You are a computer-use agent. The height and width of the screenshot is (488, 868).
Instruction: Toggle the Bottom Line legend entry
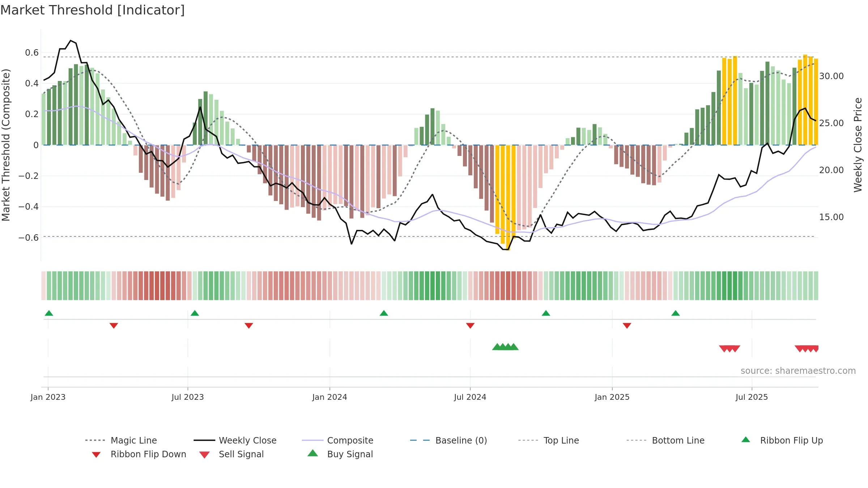tap(665, 440)
